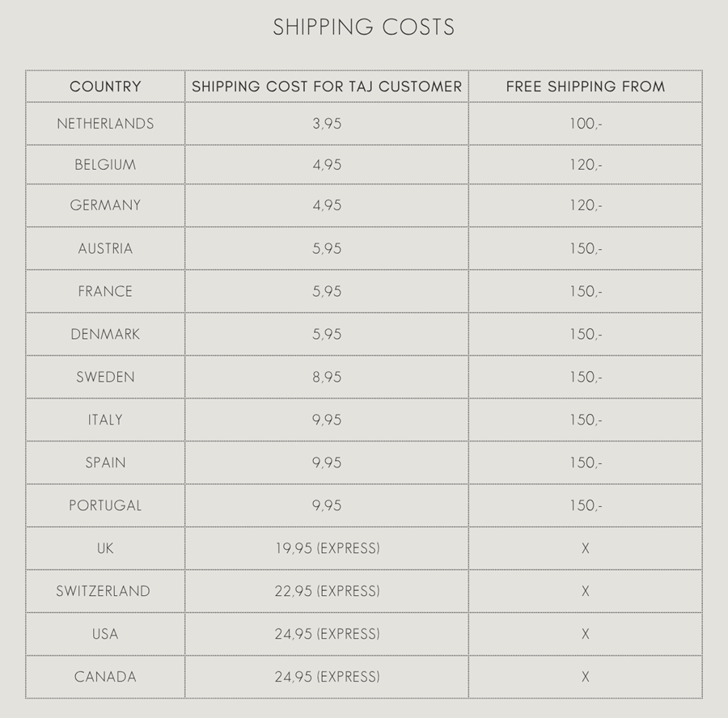Select the CANADA row label
728x718 pixels.
105,677
